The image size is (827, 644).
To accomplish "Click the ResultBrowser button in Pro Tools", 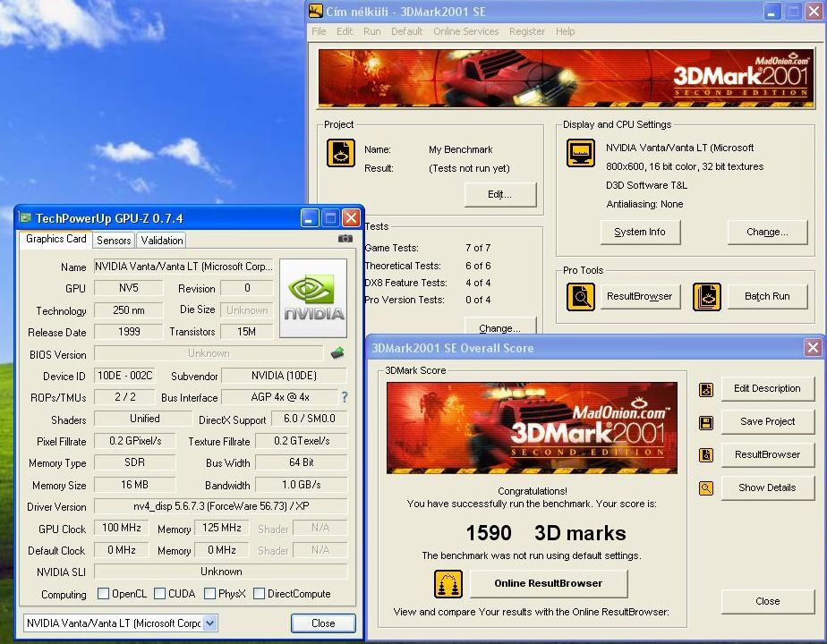I will click(x=640, y=296).
